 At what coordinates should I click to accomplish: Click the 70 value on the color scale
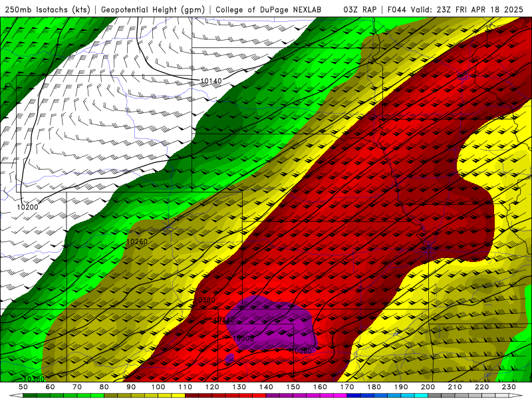tap(77, 387)
